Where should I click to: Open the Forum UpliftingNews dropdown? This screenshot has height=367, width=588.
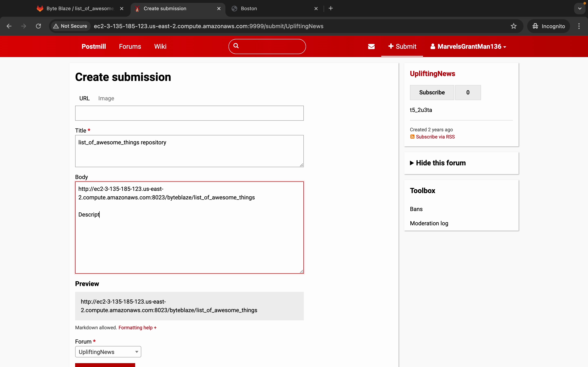[108, 352]
